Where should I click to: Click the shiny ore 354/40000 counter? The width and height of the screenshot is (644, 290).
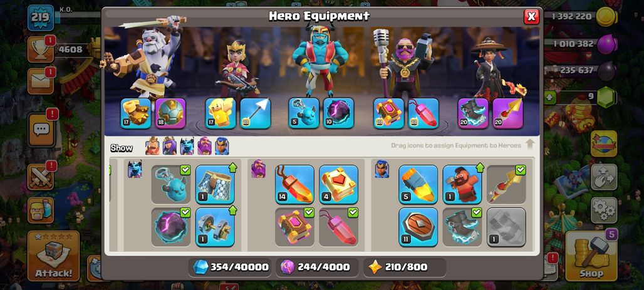(231, 267)
